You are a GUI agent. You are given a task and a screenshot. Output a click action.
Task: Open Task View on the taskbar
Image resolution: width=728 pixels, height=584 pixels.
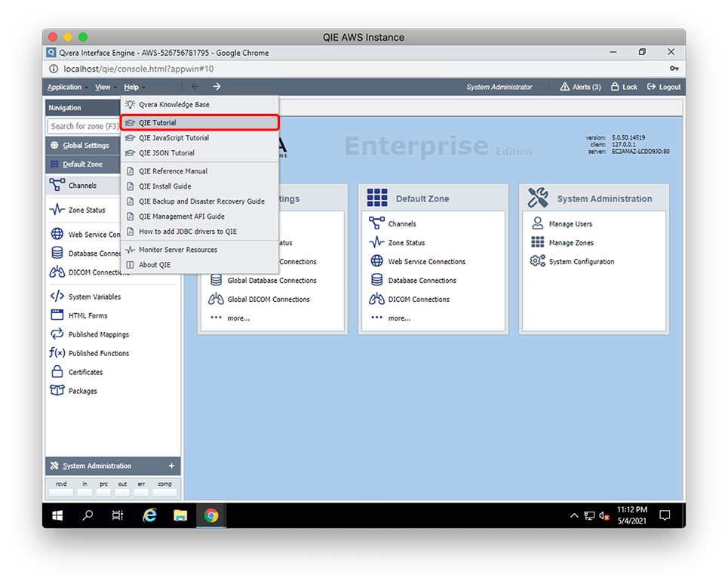(118, 515)
